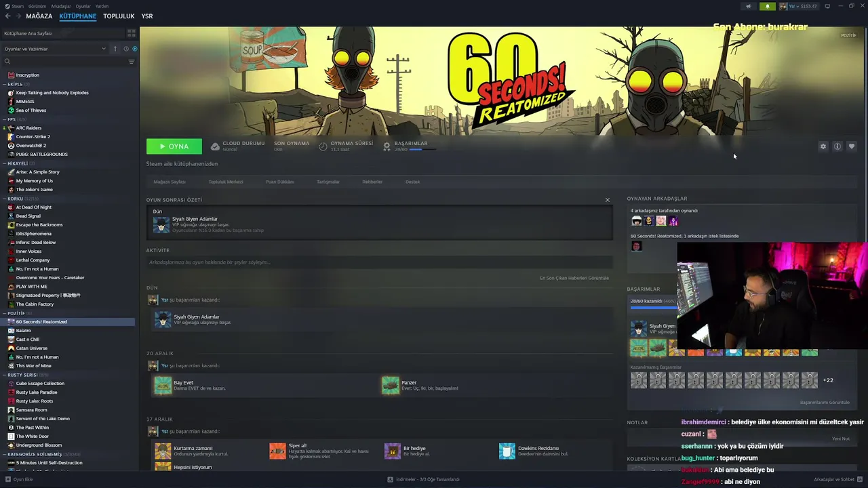Select Balatro in the library list
Image resolution: width=868 pixels, height=488 pixels.
(24, 330)
